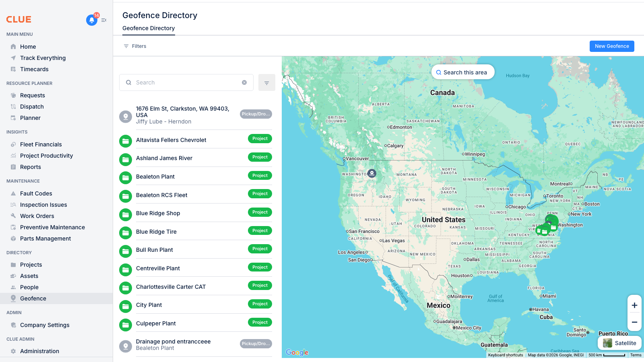The image size is (644, 362).
Task: Select the Blue Ridge Shop list entry
Action: click(158, 213)
